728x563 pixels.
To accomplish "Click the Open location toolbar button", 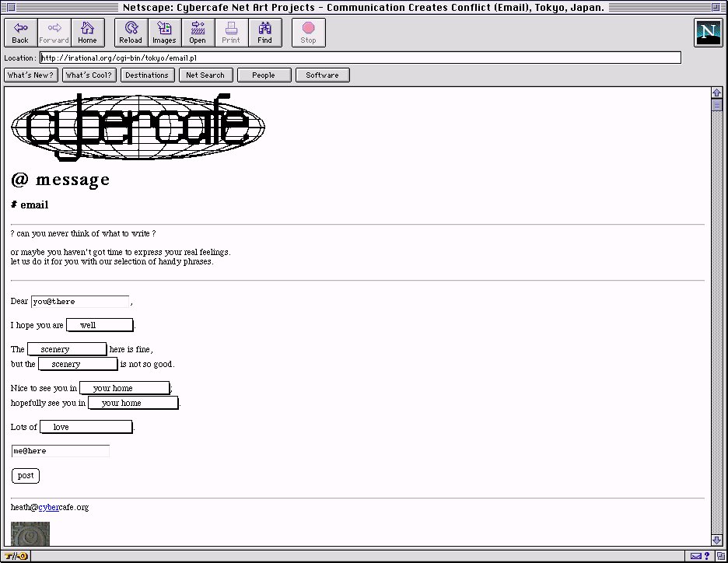I will [x=198, y=33].
